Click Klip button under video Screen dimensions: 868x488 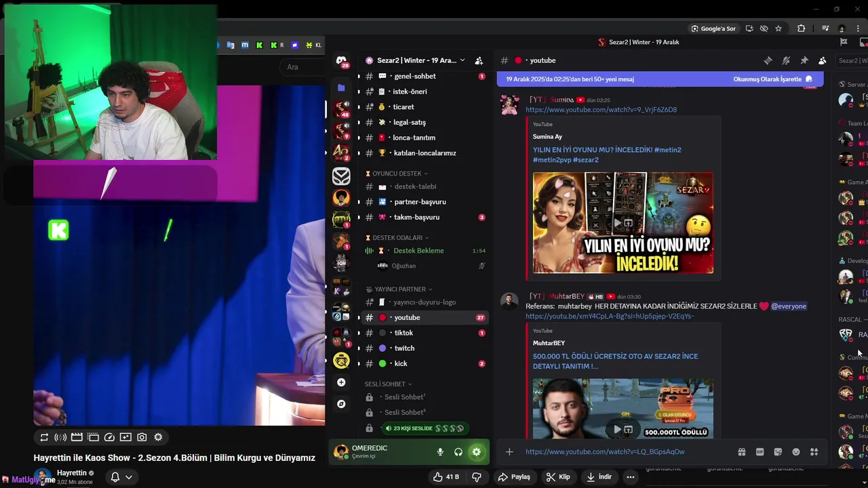(x=558, y=477)
